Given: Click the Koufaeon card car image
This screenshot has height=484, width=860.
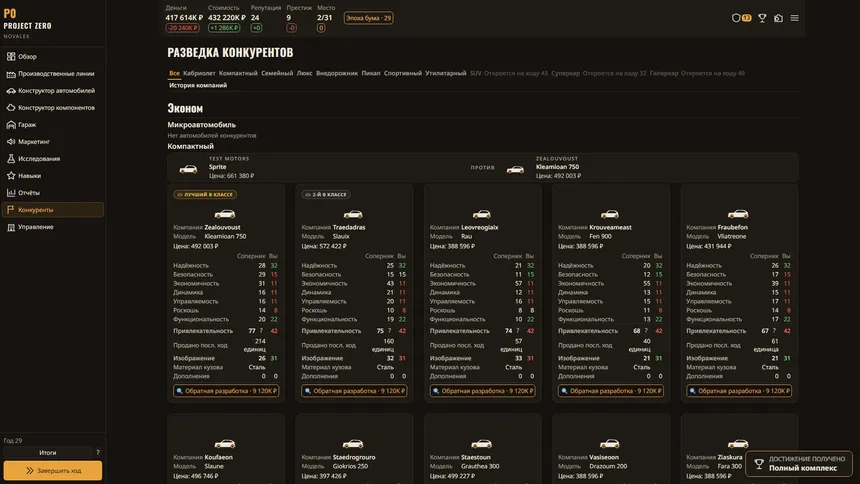Looking at the screenshot, I should click(x=225, y=443).
